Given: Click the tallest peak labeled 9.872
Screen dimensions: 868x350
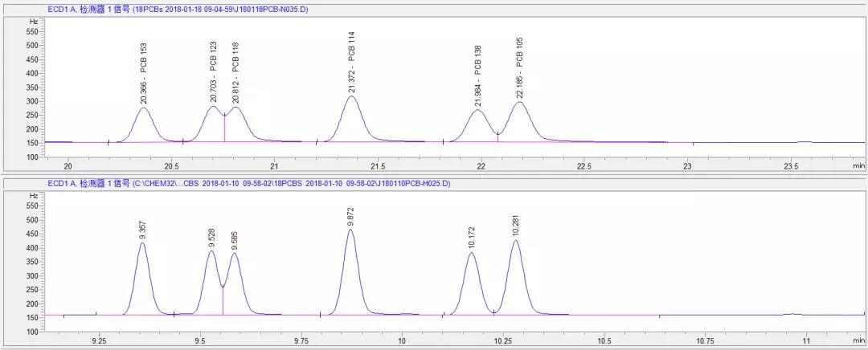Looking at the screenshot, I should [x=350, y=230].
